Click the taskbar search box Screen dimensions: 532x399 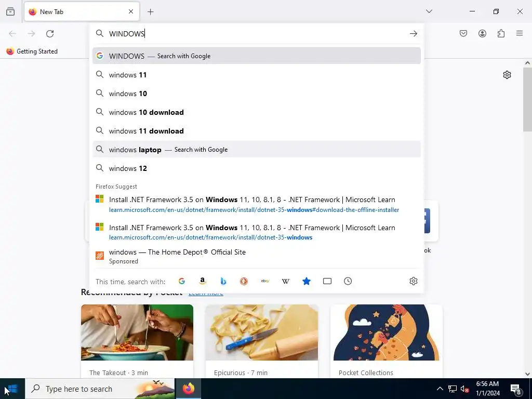pos(100,389)
